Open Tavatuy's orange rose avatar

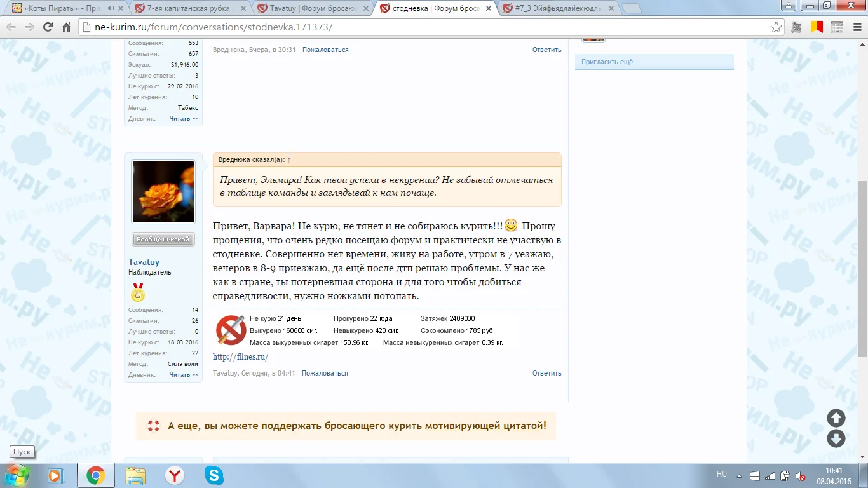[x=163, y=191]
